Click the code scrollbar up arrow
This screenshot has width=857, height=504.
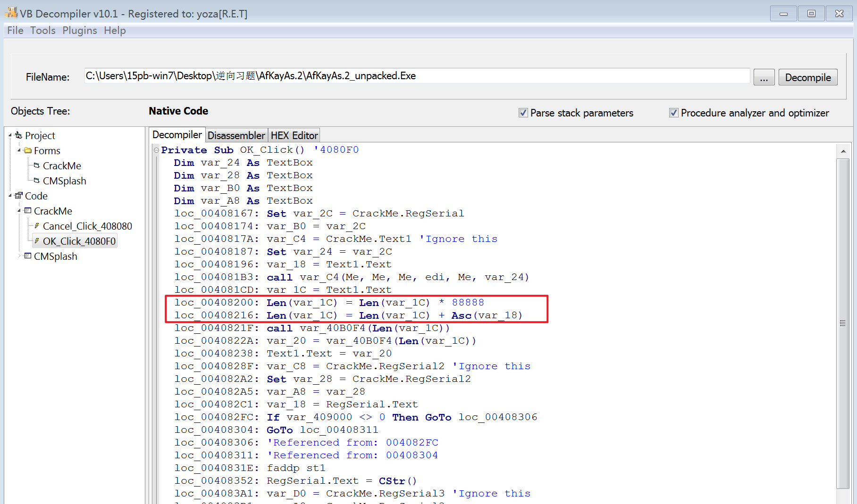point(843,151)
